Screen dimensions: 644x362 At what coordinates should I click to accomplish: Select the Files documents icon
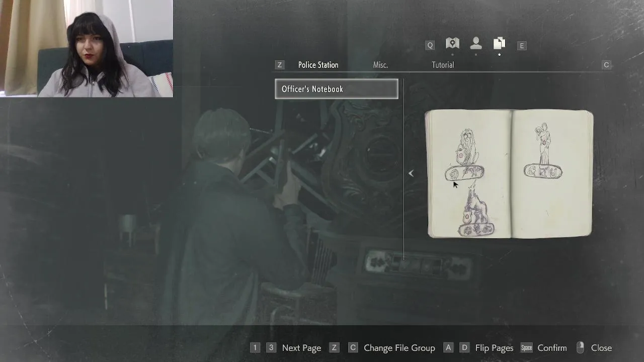(499, 43)
